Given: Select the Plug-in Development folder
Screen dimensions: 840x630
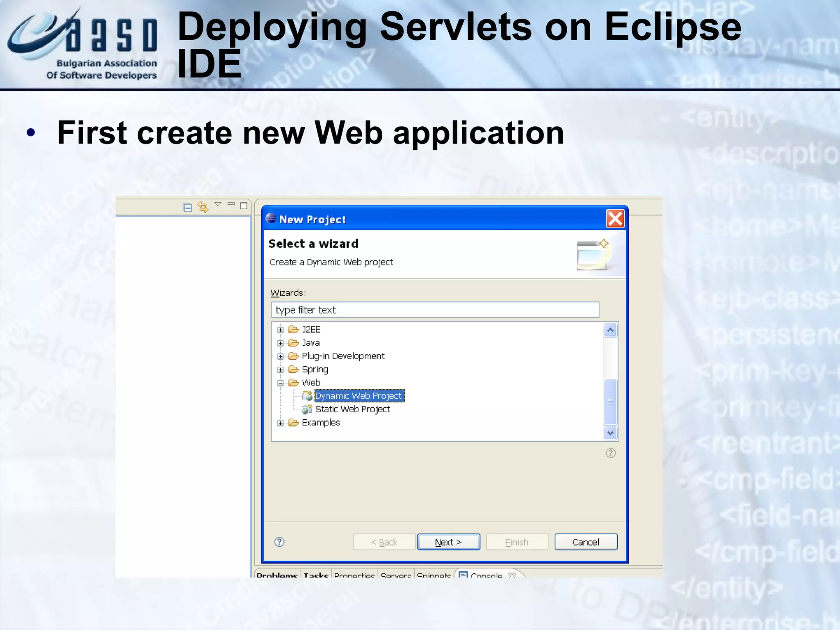Looking at the screenshot, I should pyautogui.click(x=343, y=356).
